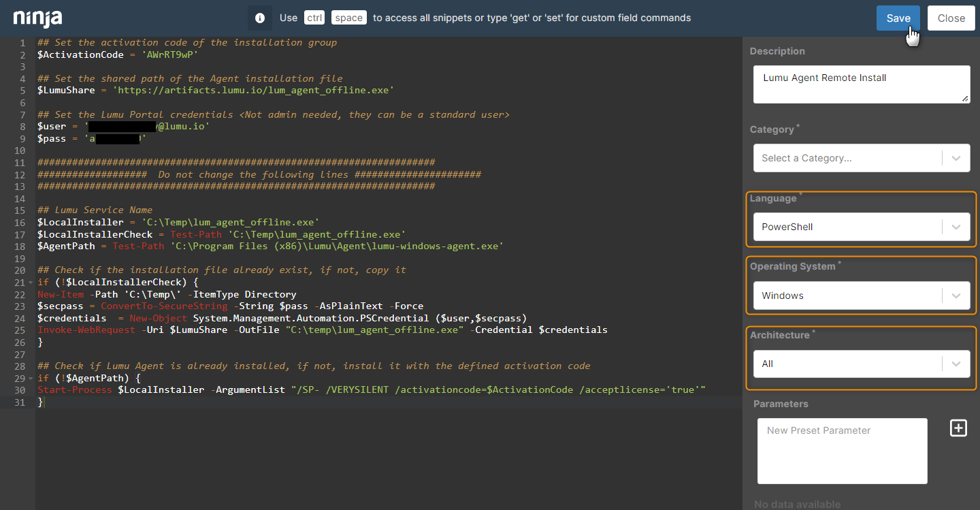
Task: Click the Architecture dropdown chevron
Action: click(x=955, y=363)
